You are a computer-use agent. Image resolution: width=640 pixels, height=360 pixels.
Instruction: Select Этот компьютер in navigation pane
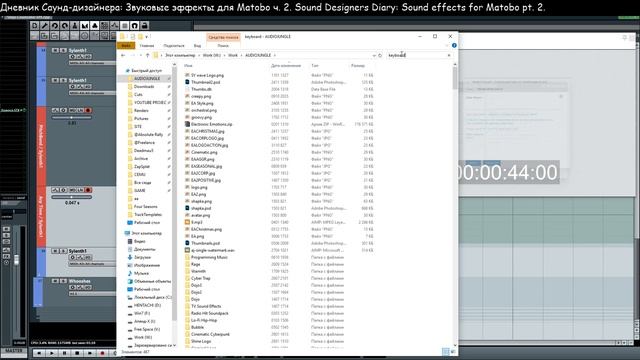[147, 233]
